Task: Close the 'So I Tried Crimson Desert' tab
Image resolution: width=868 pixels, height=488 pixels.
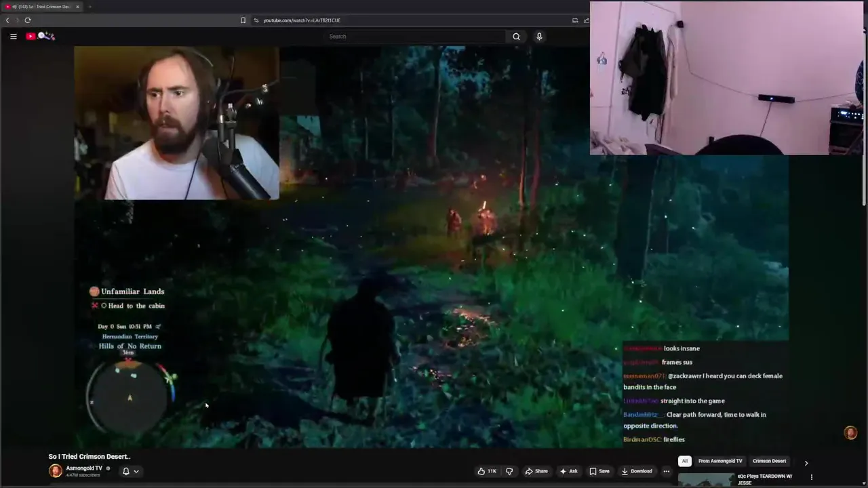Action: [x=77, y=7]
